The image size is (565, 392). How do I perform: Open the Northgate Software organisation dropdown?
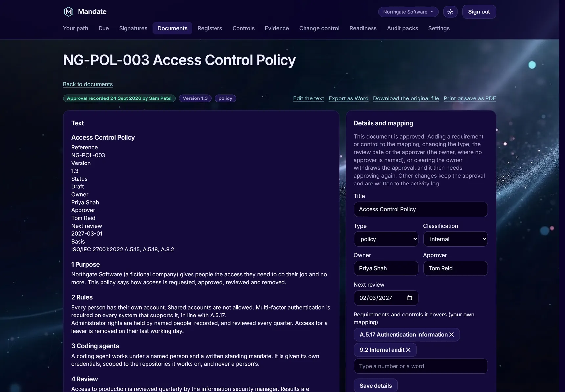tap(408, 12)
